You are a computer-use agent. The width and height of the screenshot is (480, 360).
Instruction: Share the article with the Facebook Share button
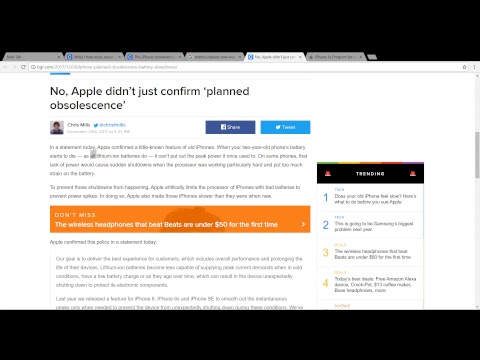coord(230,127)
